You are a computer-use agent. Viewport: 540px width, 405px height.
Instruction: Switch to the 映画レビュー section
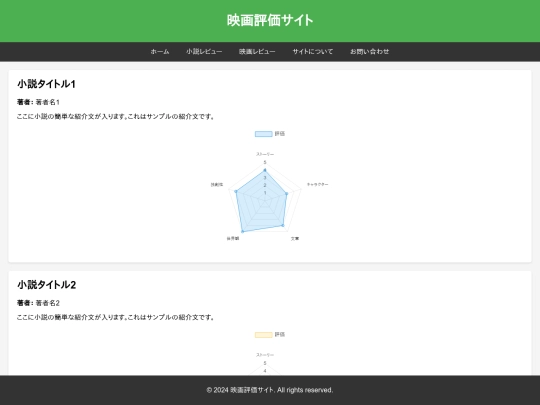click(257, 52)
